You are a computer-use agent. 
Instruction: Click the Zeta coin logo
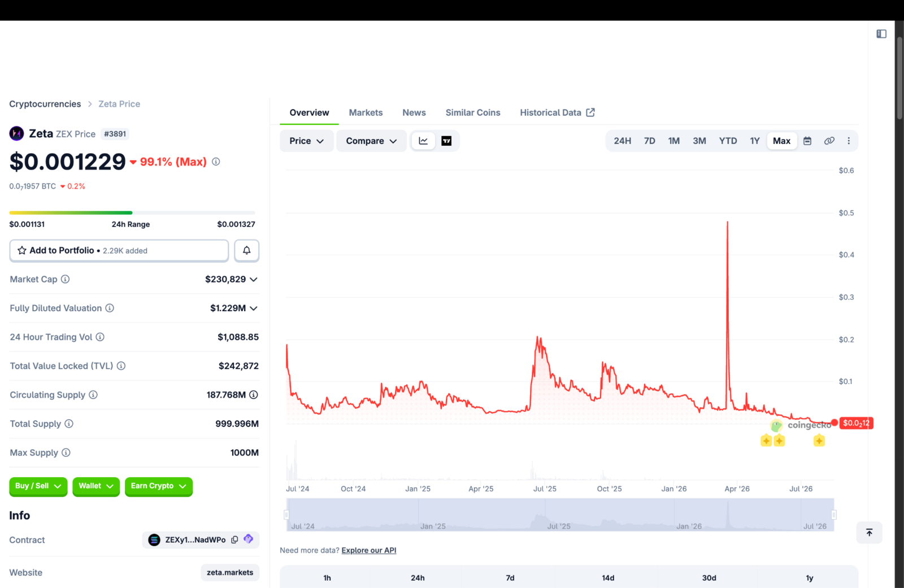click(16, 133)
